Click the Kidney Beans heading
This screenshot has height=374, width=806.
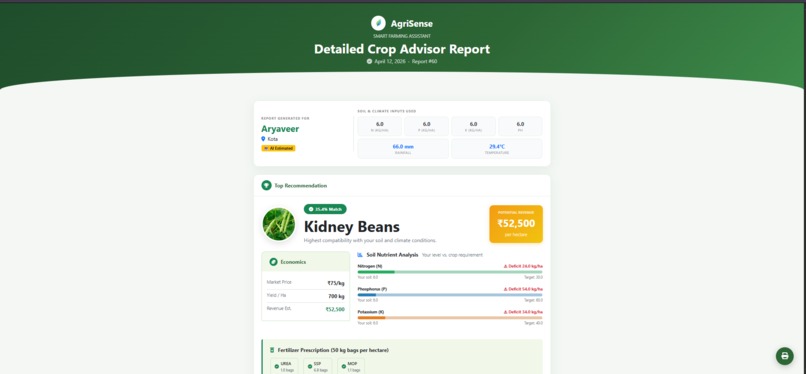[x=352, y=227]
